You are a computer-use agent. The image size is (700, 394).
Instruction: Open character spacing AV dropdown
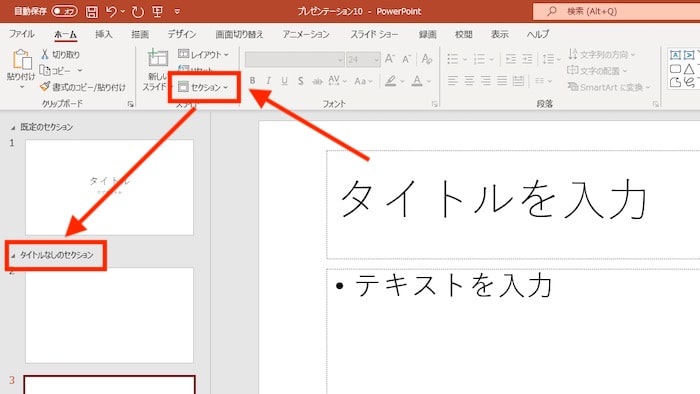(337, 81)
